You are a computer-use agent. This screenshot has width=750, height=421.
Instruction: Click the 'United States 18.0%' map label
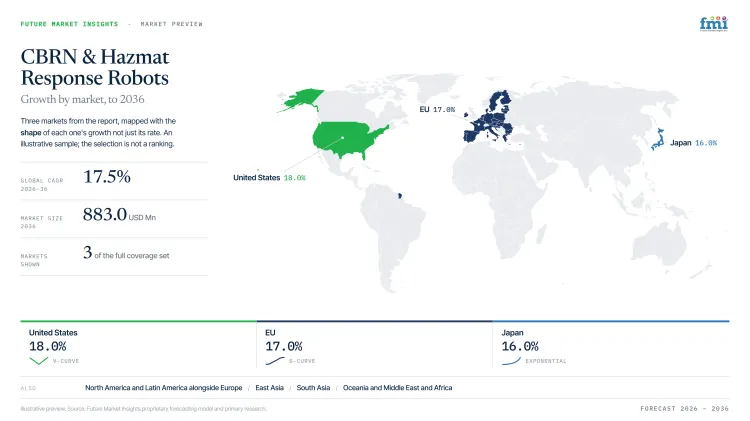pos(269,177)
